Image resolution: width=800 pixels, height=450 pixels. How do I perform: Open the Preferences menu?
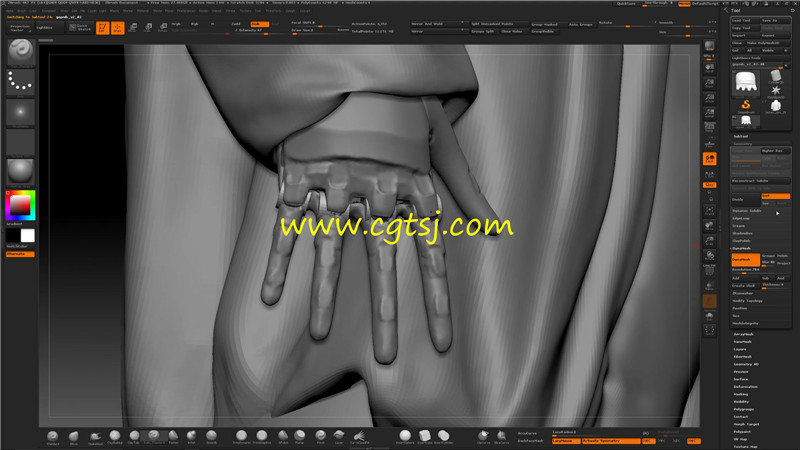coord(186,11)
